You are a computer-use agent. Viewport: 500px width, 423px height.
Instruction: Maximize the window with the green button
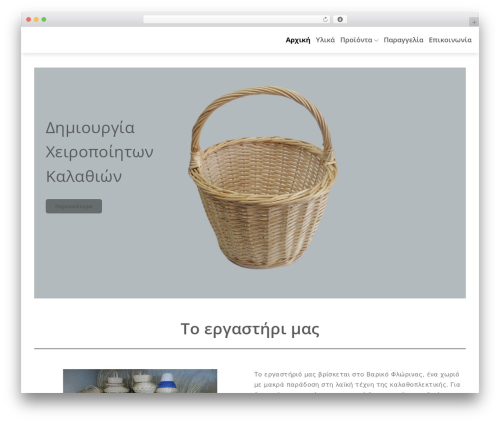[x=44, y=19]
